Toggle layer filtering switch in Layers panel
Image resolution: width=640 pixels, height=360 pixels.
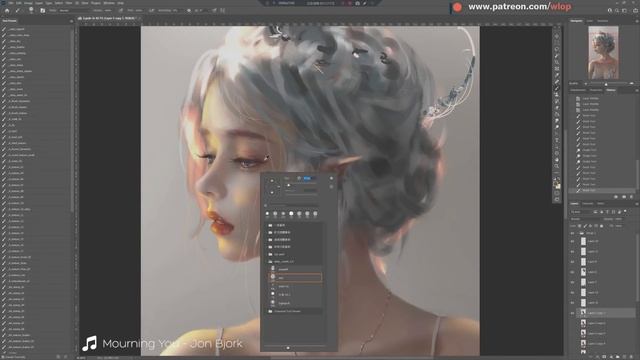[625, 211]
